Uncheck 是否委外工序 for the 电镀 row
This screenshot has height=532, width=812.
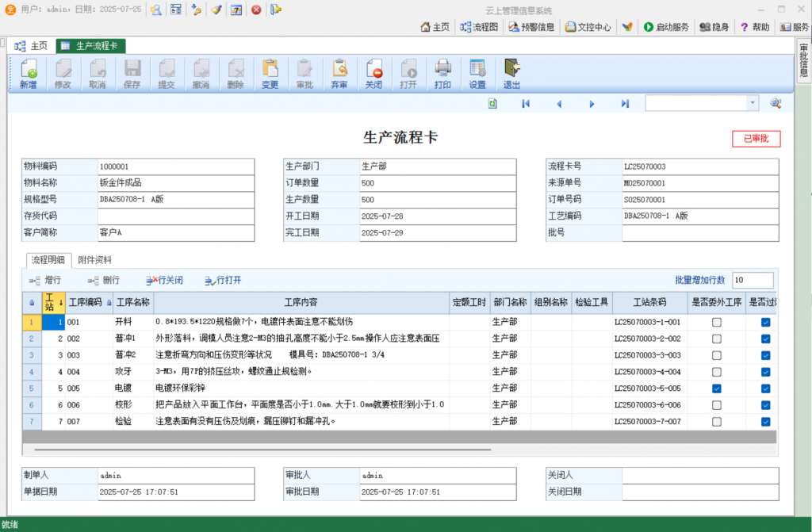[716, 388]
